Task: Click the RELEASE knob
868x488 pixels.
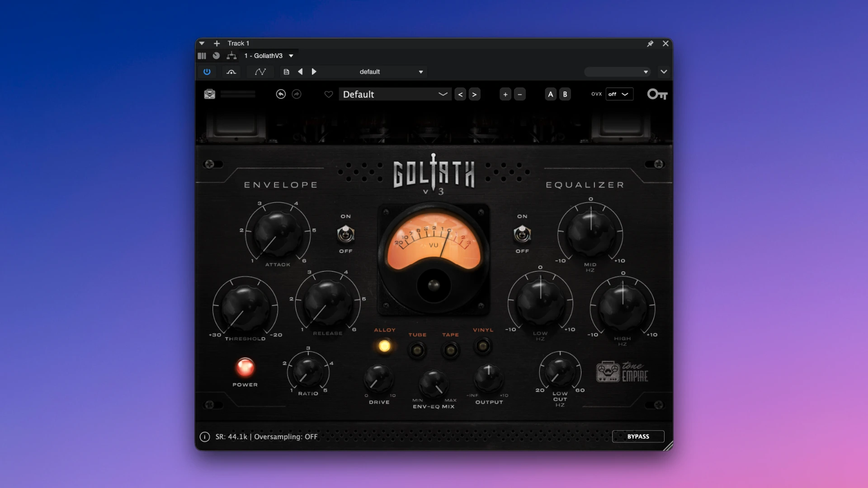Action: (327, 303)
